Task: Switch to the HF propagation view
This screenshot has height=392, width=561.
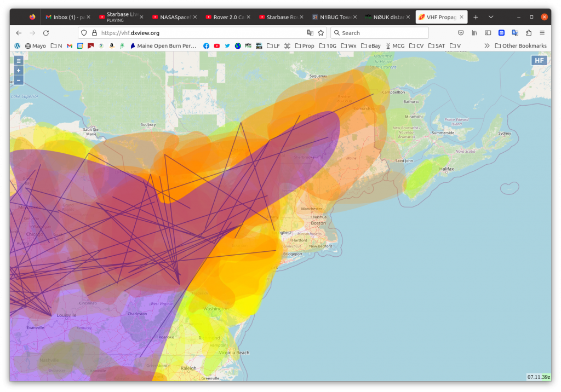Action: 539,60
